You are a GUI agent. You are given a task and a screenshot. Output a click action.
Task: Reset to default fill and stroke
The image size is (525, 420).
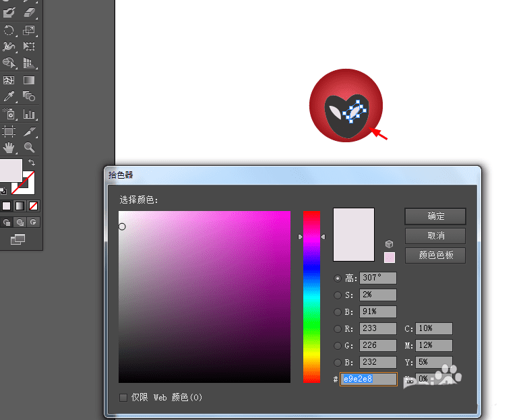click(x=3, y=191)
